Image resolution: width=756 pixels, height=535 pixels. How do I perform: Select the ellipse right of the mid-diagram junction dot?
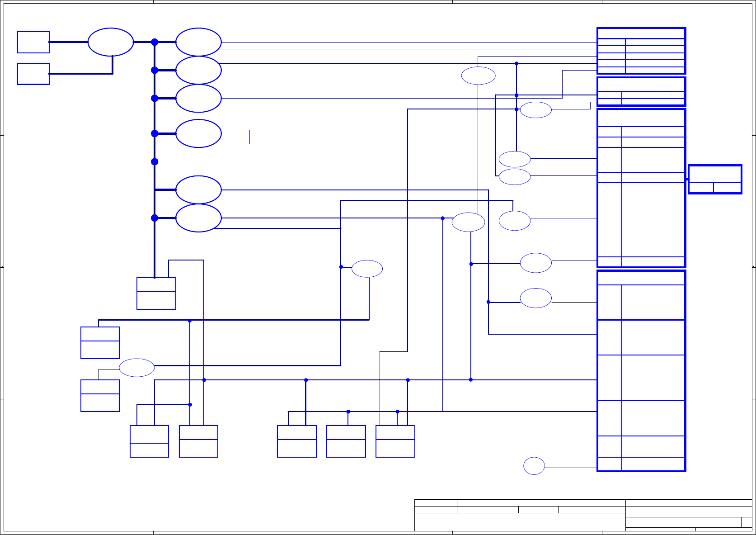point(367,269)
